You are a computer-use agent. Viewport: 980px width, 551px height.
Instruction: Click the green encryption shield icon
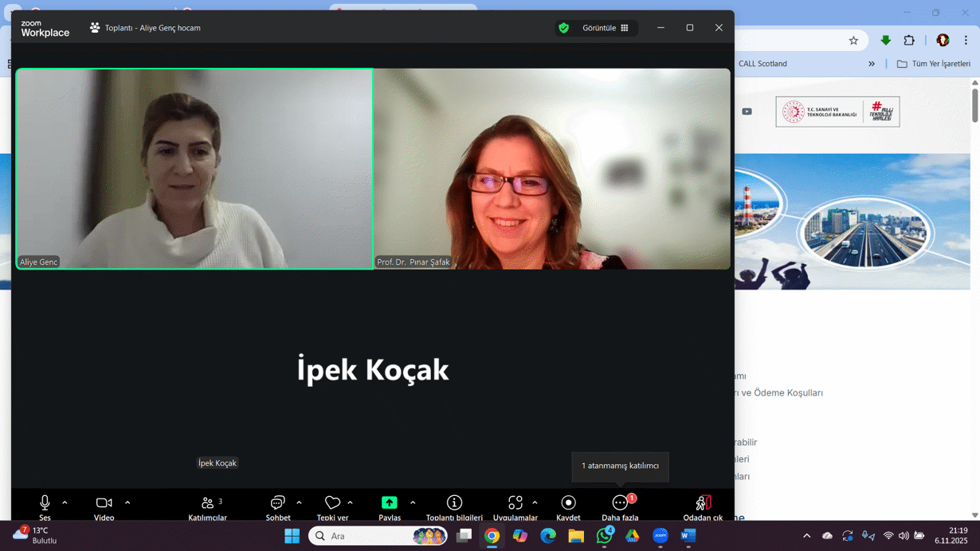(x=564, y=28)
